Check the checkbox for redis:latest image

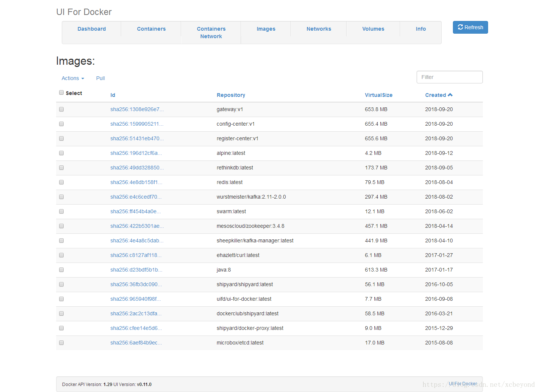pyautogui.click(x=61, y=182)
